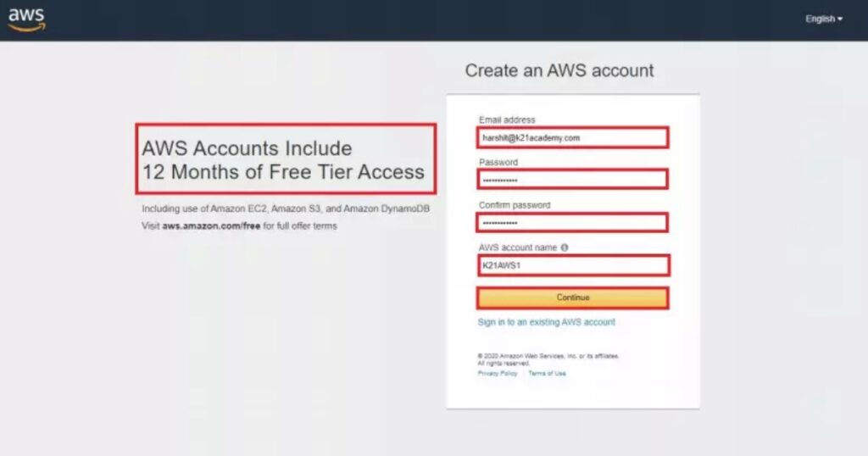Click the 'Confirm password' label
The image size is (868, 456).
(515, 205)
